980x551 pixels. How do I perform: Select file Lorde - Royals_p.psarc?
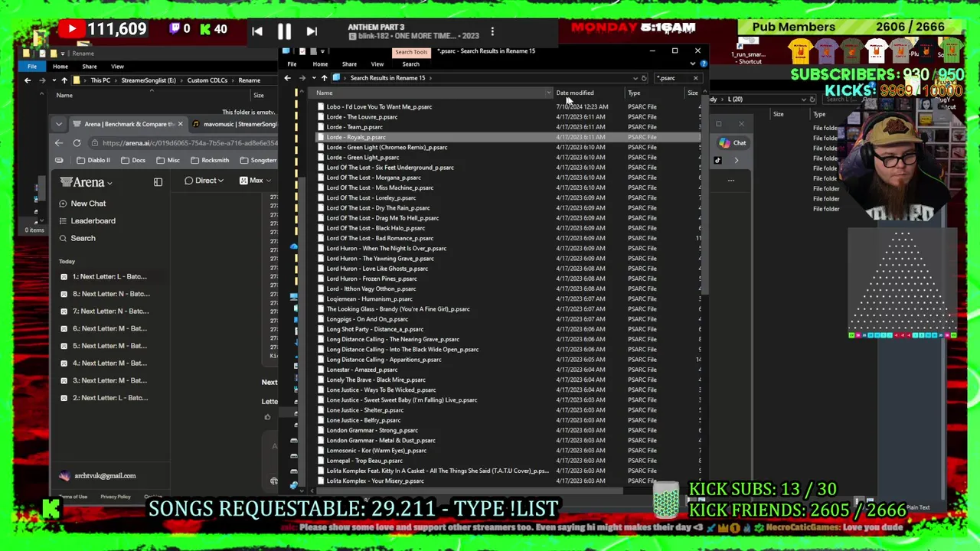[x=355, y=137]
